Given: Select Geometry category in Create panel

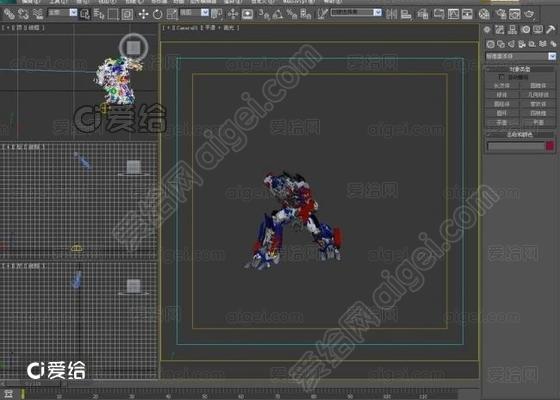Looking at the screenshot, I should [490, 44].
